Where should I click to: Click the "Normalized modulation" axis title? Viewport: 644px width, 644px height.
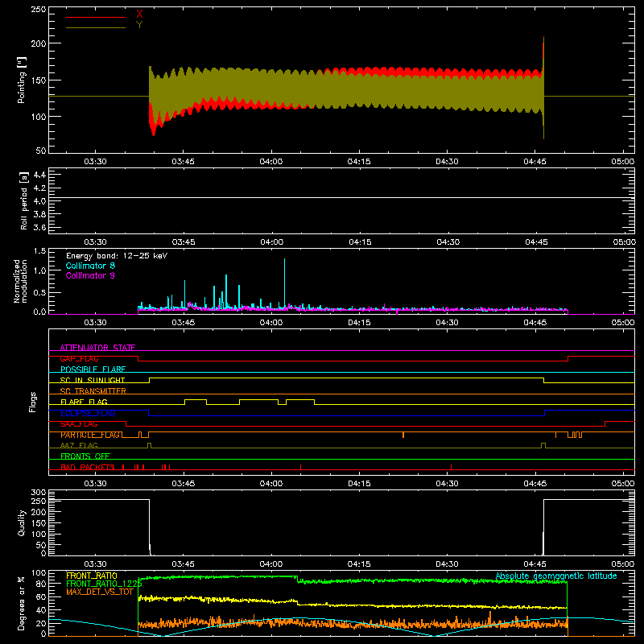(x=20, y=281)
